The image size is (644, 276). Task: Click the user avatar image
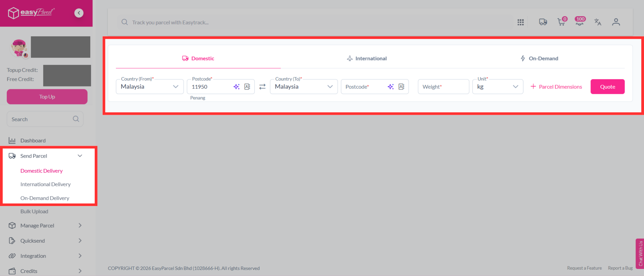(20, 48)
